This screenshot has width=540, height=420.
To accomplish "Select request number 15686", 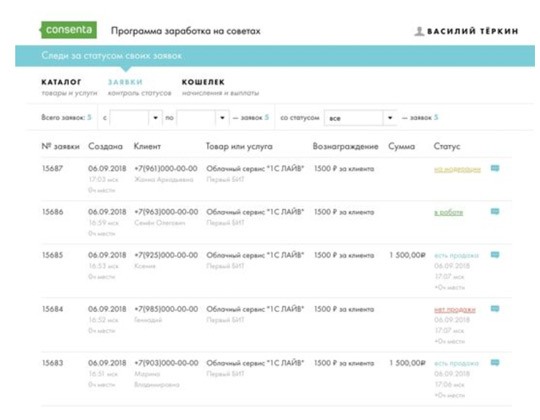I will pyautogui.click(x=52, y=212).
